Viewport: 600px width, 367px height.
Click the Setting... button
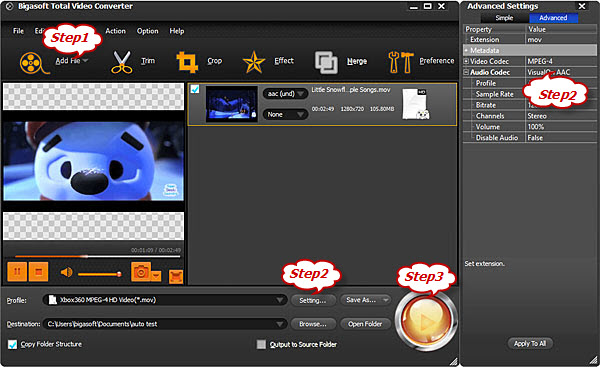[x=313, y=300]
